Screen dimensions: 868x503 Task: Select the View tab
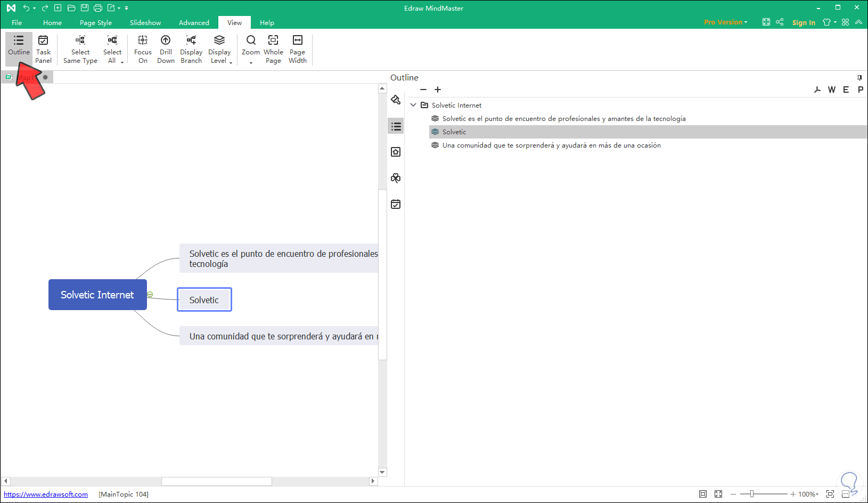(234, 22)
